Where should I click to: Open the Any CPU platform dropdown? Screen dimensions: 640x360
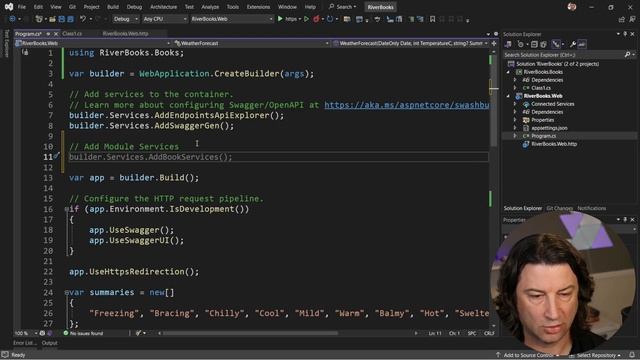164,19
